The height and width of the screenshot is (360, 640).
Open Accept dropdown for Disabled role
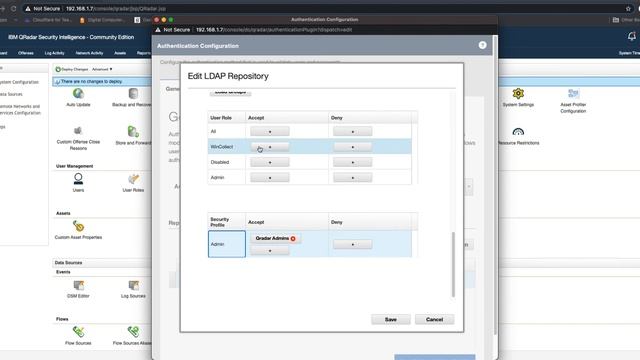click(270, 162)
